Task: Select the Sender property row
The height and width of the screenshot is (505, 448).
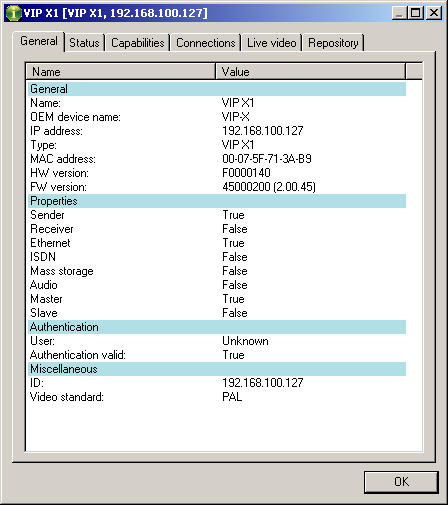Action: [x=217, y=215]
